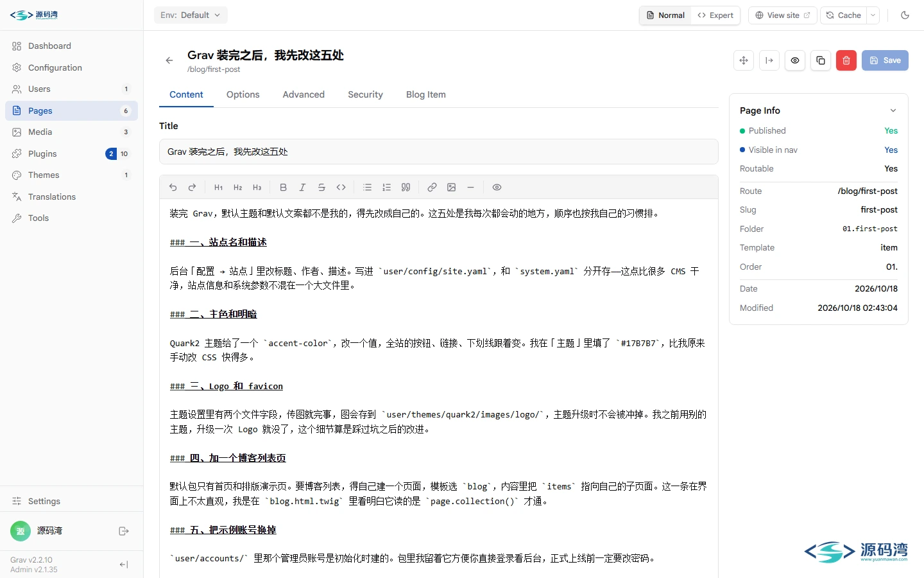
Task: Open the Advanced tab
Action: 304,94
